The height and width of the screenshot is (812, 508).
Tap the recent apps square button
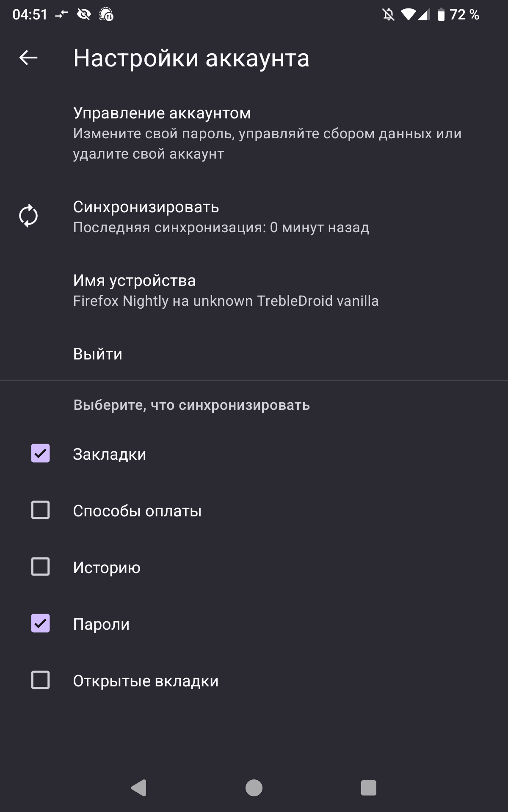click(369, 788)
